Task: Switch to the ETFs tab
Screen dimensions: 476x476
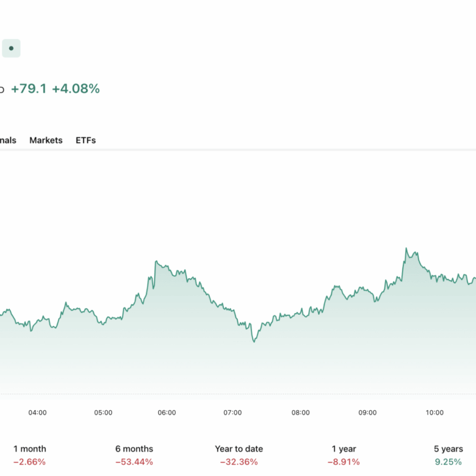Action: 85,140
